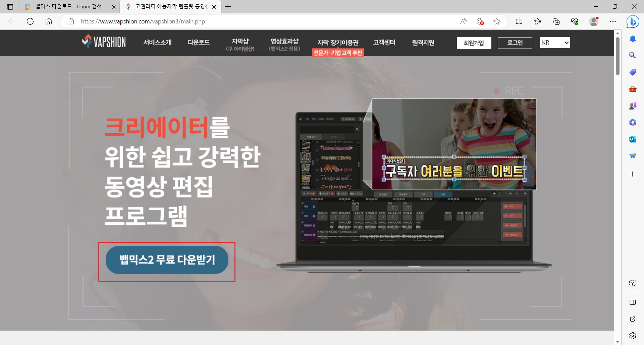Switch to the Daum 검색 tab
Viewport: 644px width, 345px height.
(x=68, y=7)
